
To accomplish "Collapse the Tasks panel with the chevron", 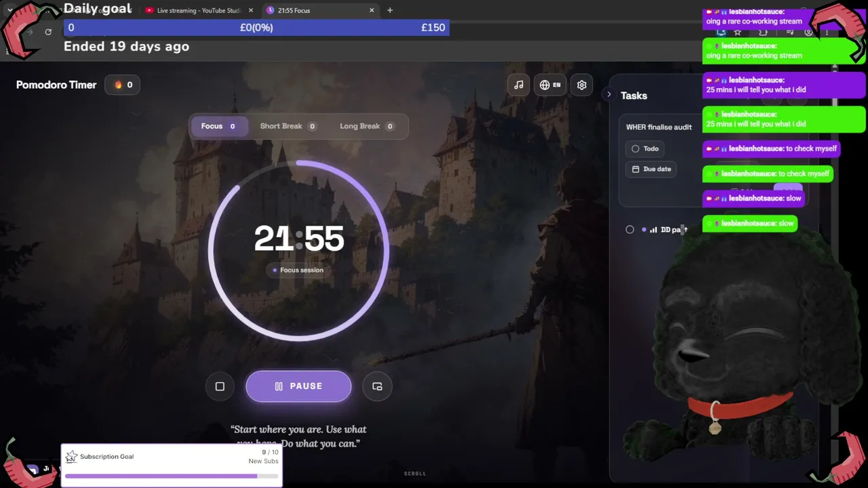I will (x=609, y=95).
